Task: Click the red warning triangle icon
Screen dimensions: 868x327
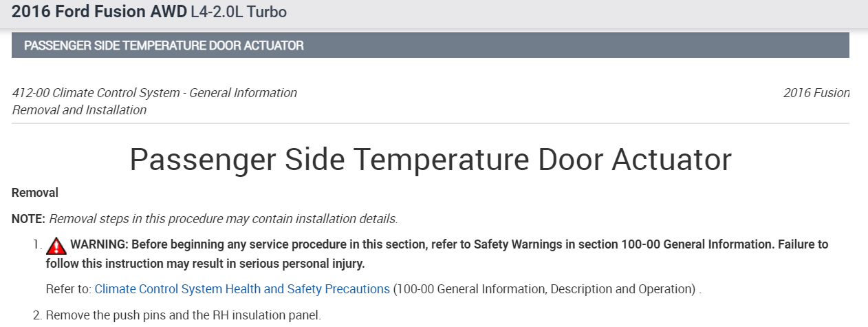Action: [x=57, y=245]
